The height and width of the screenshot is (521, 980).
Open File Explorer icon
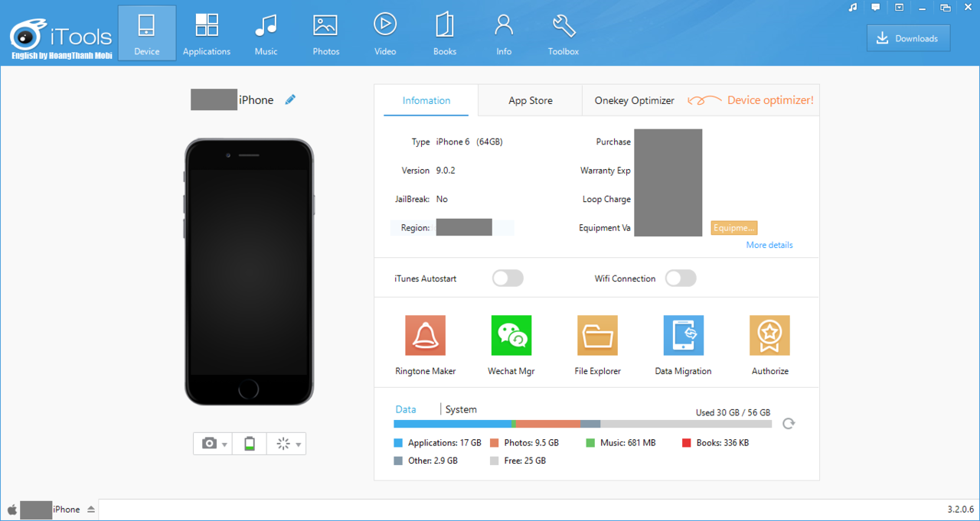point(597,336)
